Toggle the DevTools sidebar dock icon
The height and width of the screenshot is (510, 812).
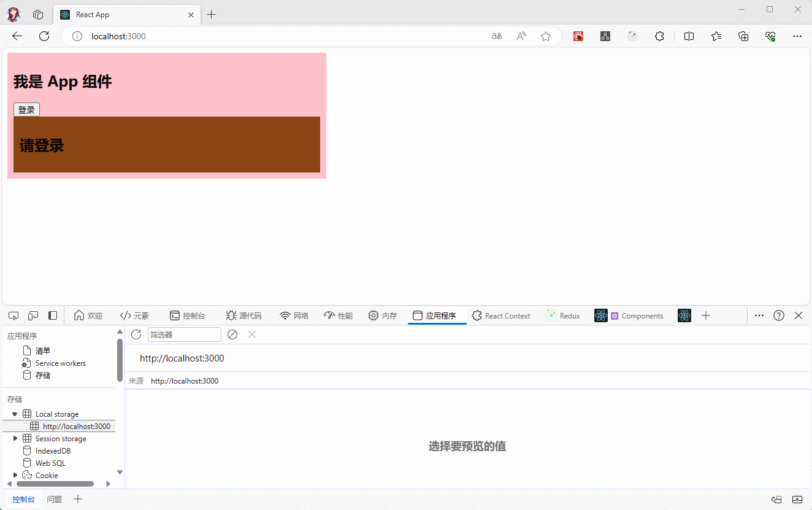click(53, 315)
